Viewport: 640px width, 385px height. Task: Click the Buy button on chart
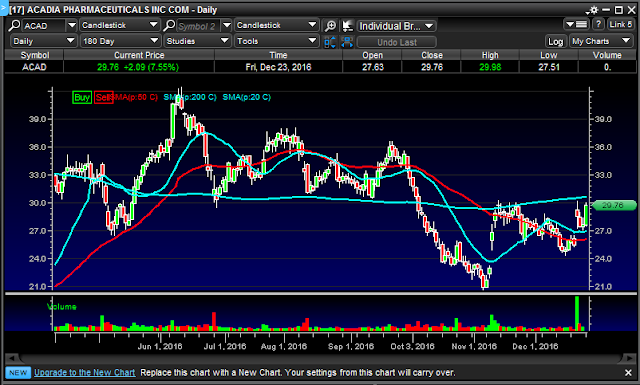point(82,97)
